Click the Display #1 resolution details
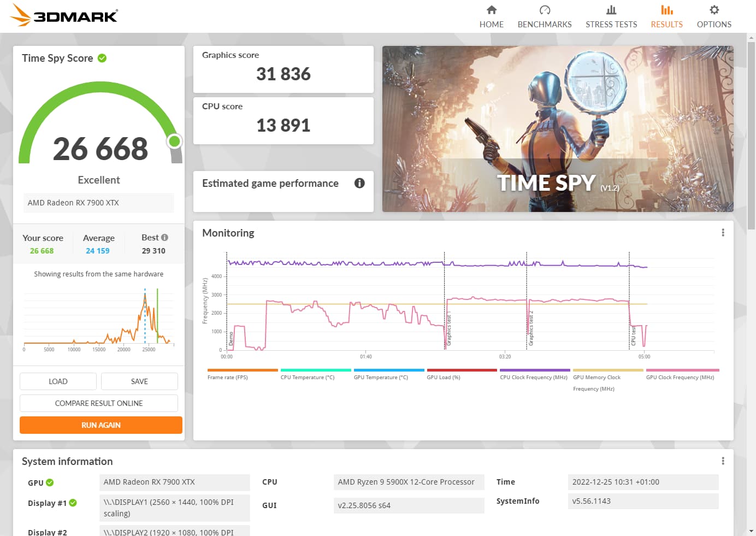756x536 pixels. click(x=175, y=508)
